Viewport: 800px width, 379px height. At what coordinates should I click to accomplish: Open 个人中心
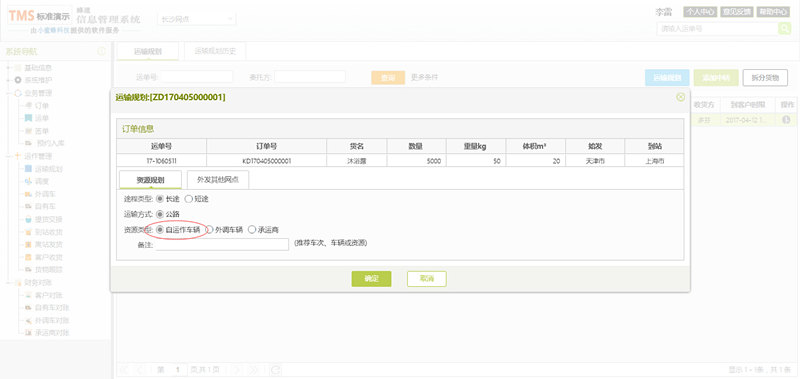pos(700,12)
